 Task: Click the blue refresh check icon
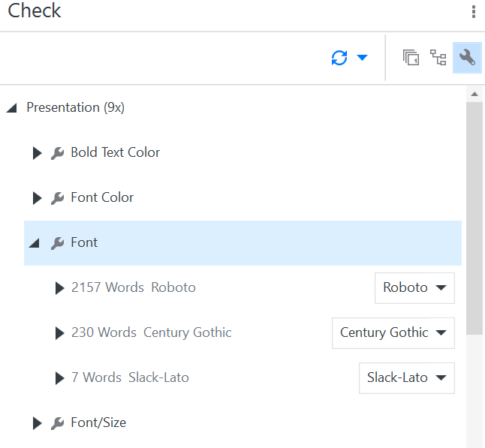pos(339,58)
